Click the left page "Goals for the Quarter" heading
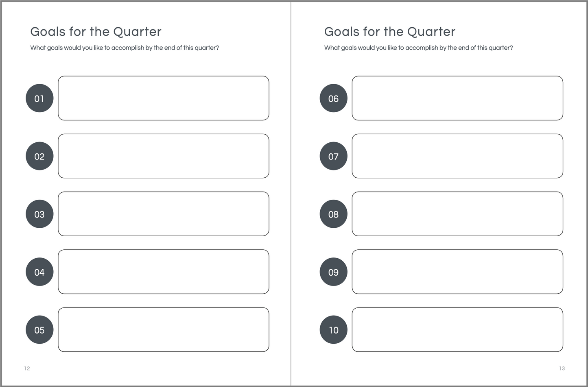588x388 pixels. (96, 32)
